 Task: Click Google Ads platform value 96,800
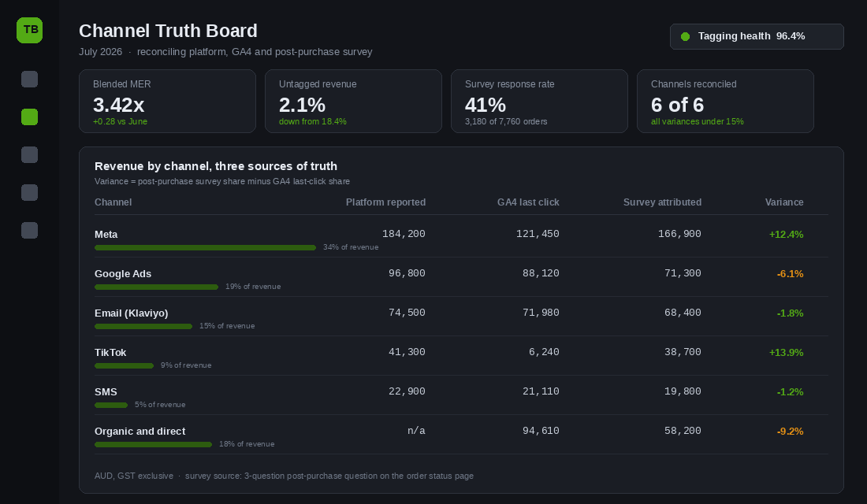[407, 273]
